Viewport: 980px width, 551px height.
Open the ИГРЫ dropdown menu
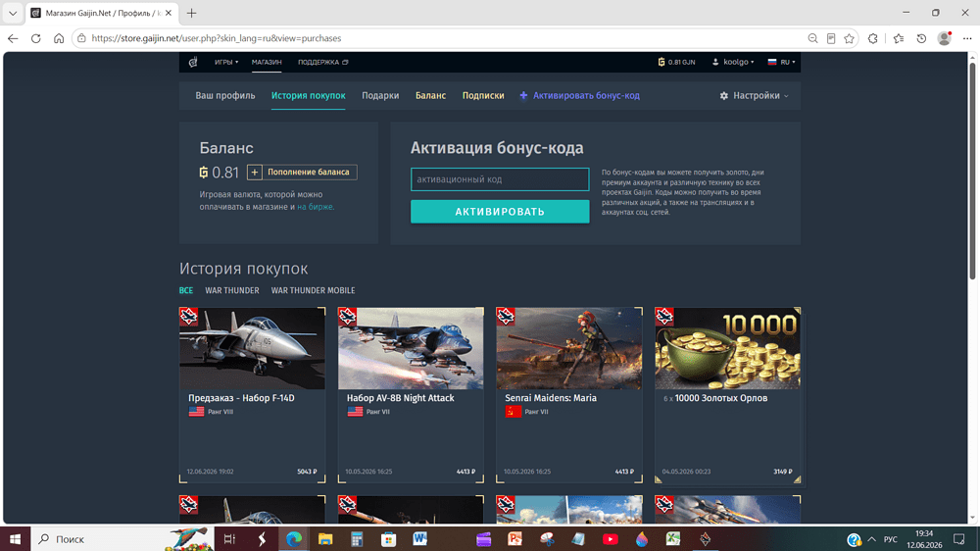point(226,62)
